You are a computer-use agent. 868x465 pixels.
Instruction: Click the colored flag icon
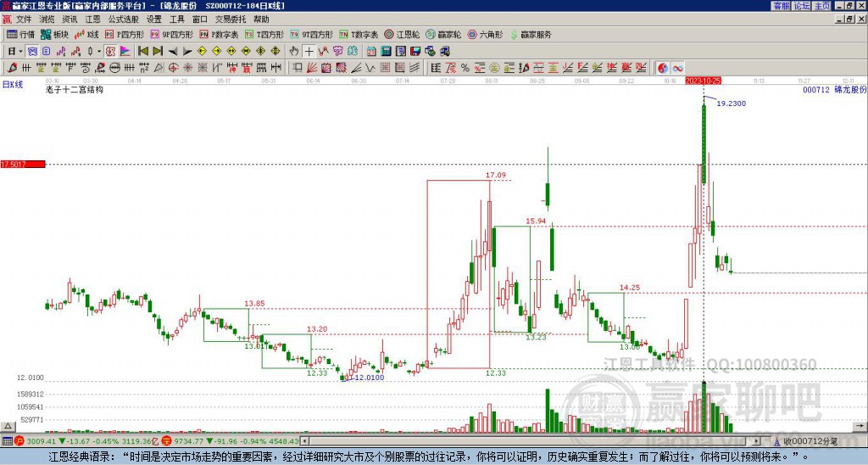click(125, 52)
